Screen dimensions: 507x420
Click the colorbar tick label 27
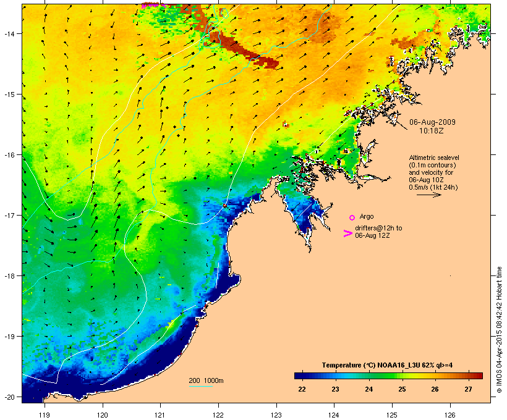coord(469,389)
